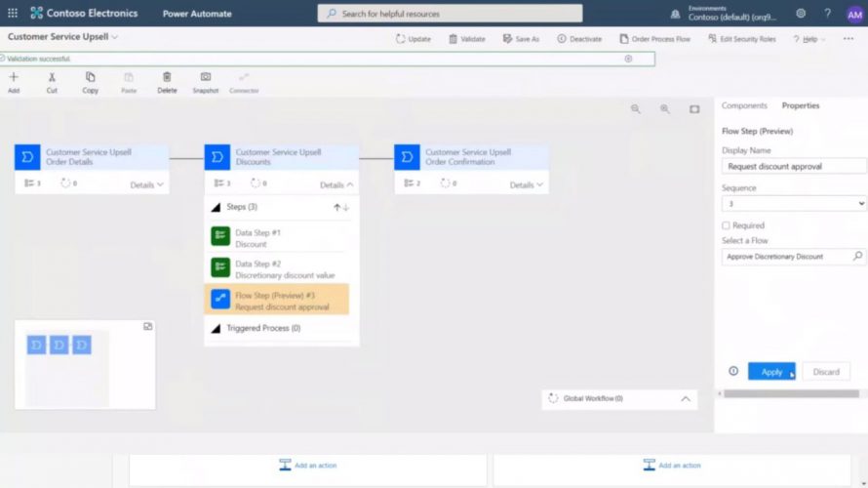The image size is (868, 488).
Task: Open Edit Security Roles
Action: tap(742, 39)
